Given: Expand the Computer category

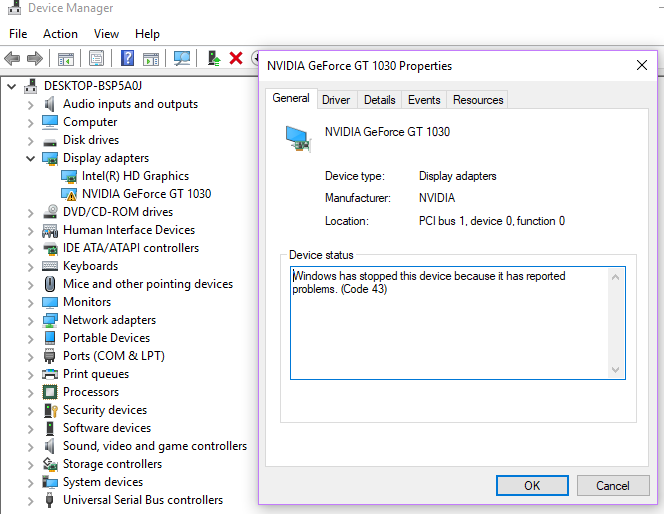Looking at the screenshot, I should coord(30,123).
